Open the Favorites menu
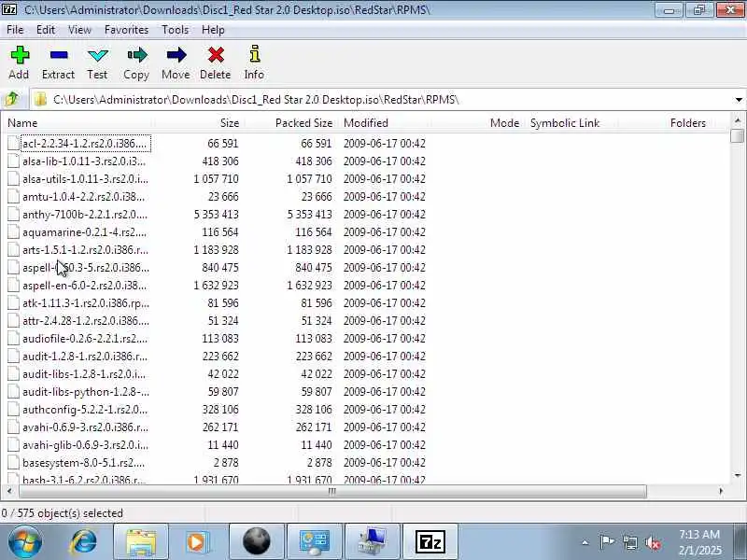Image resolution: width=747 pixels, height=560 pixels. (x=126, y=30)
